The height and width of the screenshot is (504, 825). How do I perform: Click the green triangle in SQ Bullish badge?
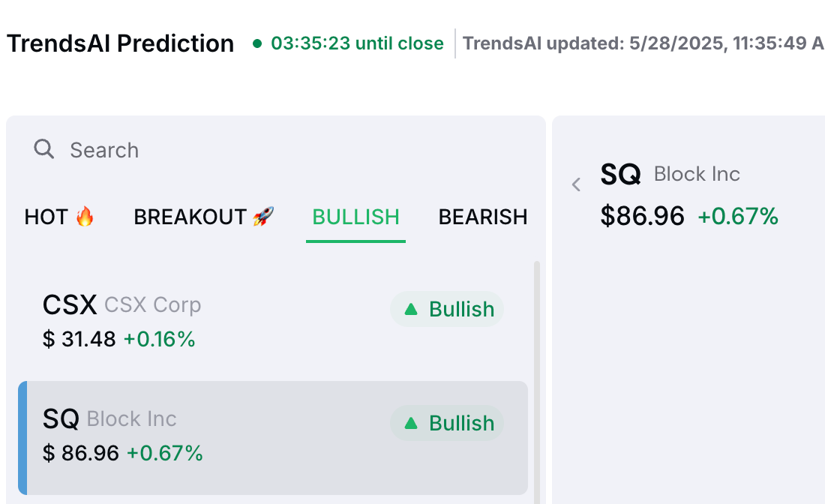411,423
